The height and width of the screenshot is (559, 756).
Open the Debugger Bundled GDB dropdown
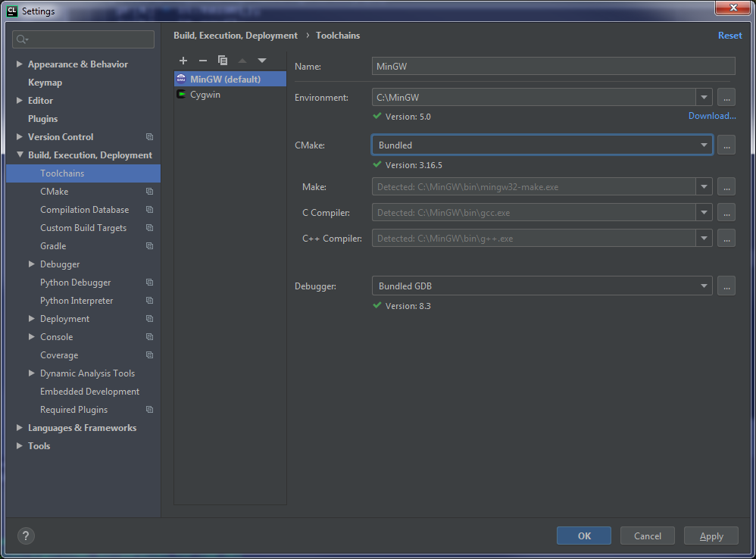point(704,286)
